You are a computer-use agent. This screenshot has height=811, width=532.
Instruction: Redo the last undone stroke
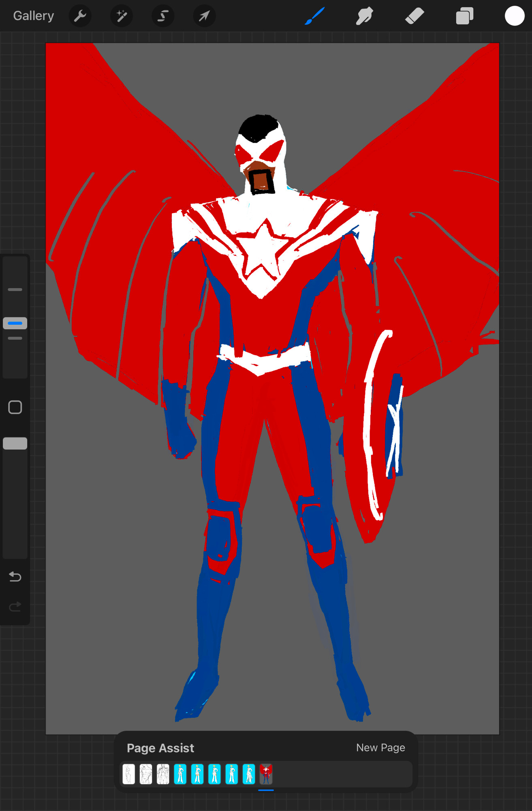[x=15, y=607]
